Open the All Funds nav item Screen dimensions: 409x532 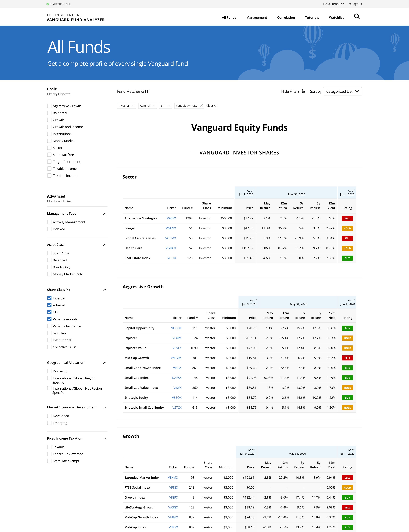click(x=229, y=18)
